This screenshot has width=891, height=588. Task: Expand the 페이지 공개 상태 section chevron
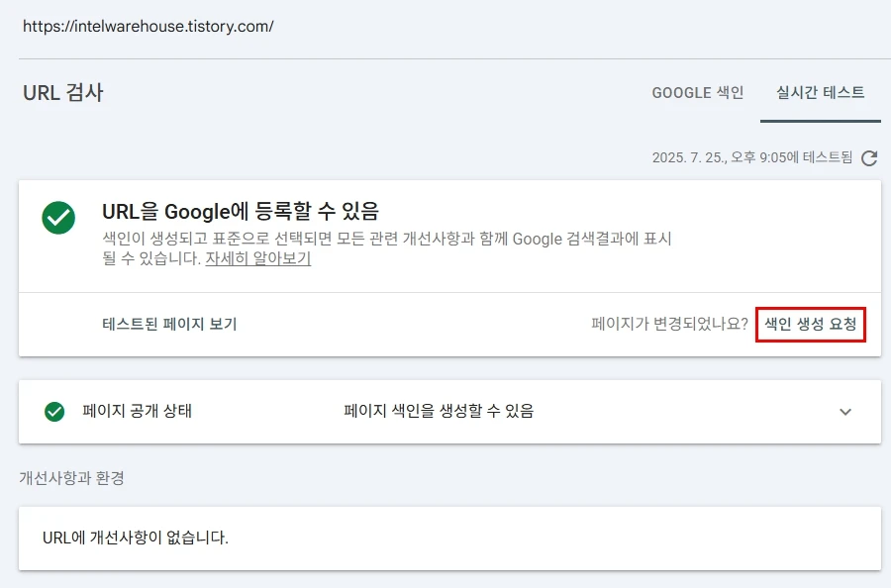coord(845,412)
